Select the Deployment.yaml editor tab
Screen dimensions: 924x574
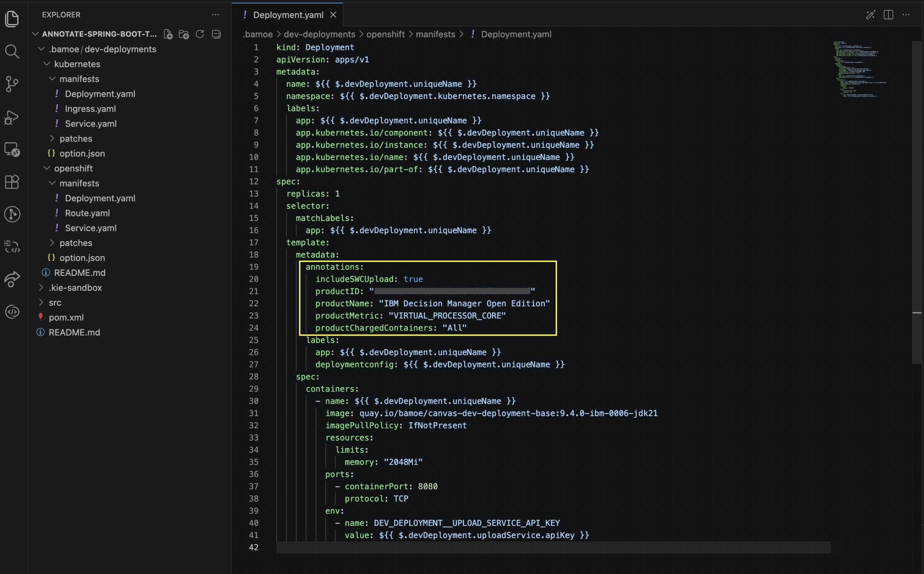(287, 15)
